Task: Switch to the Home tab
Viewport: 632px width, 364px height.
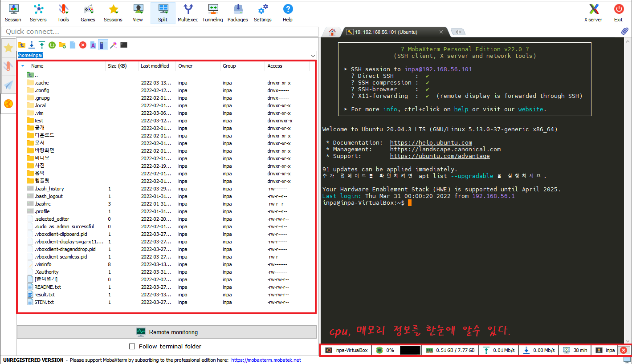Action: (332, 32)
